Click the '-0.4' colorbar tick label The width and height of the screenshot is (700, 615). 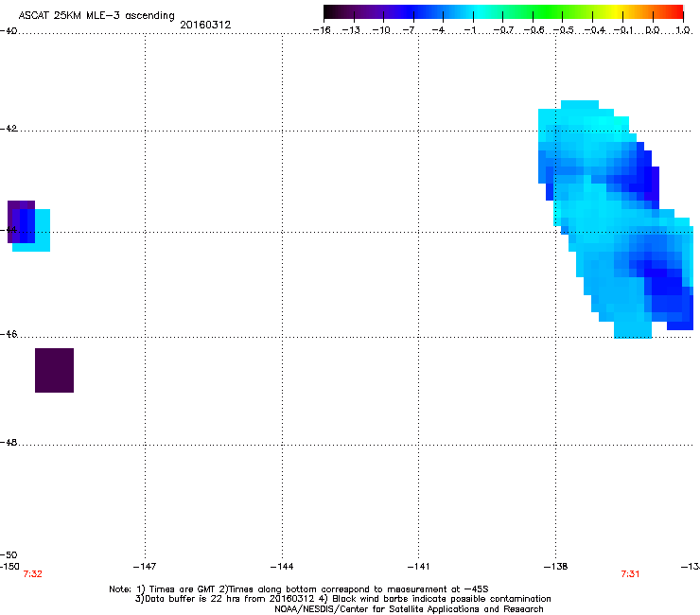click(594, 30)
